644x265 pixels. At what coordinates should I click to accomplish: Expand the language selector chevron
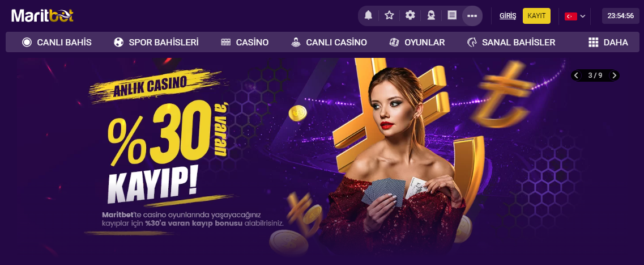[582, 16]
